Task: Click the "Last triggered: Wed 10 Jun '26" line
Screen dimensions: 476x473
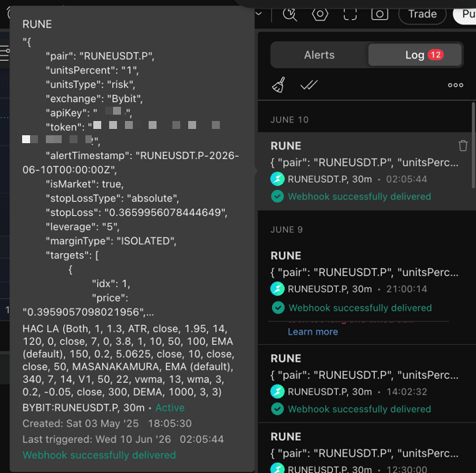Action: point(123,439)
